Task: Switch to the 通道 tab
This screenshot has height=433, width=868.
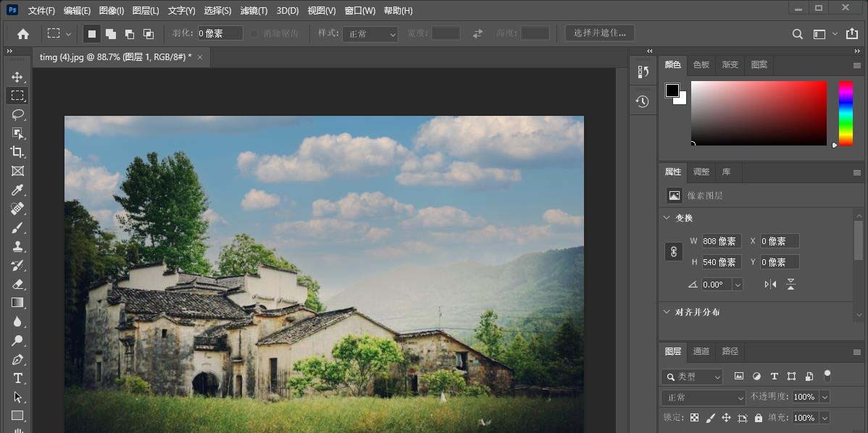Action: pyautogui.click(x=701, y=351)
